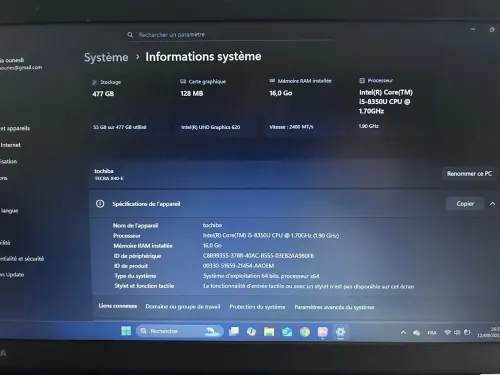
Task: Select the 'isation' sidebar item
Action: click(8, 162)
